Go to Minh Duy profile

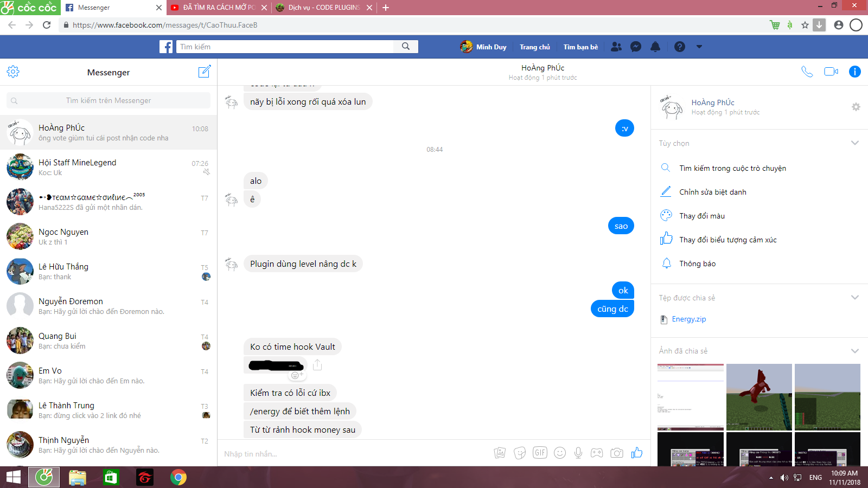[483, 47]
